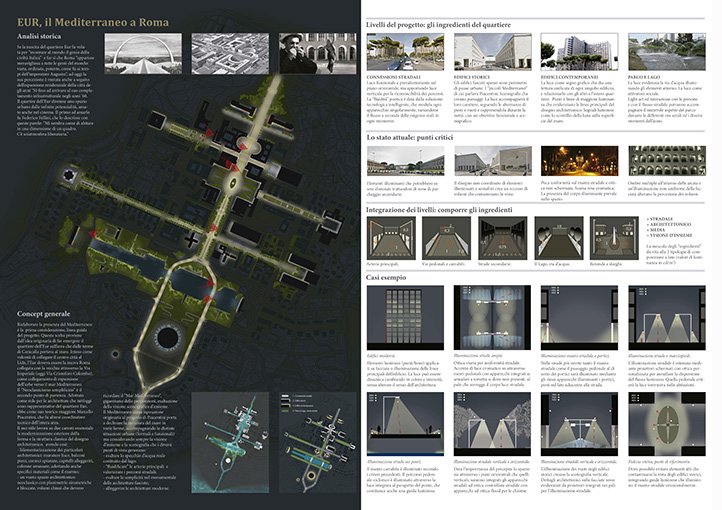Open the 'Illuminazione strade ampie' diagram
The width and height of the screenshot is (722, 510).
492,318
